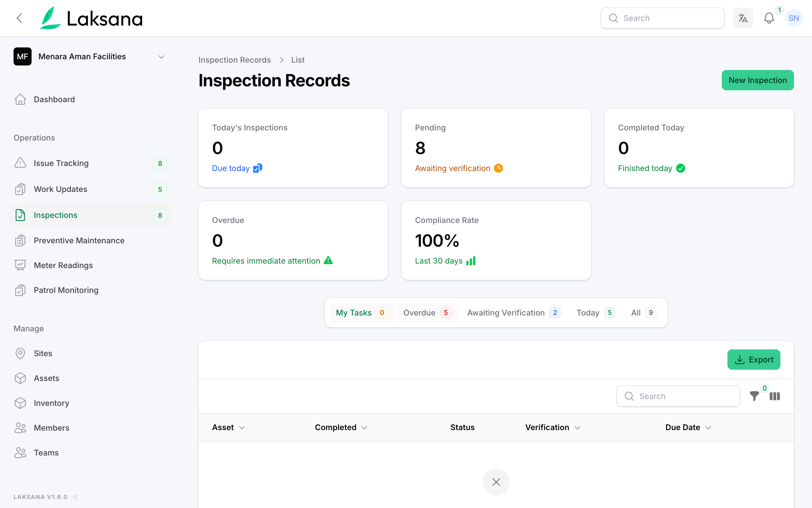Open Dashboard from the sidebar
Viewport: 812px width, 508px height.
coord(90,99)
